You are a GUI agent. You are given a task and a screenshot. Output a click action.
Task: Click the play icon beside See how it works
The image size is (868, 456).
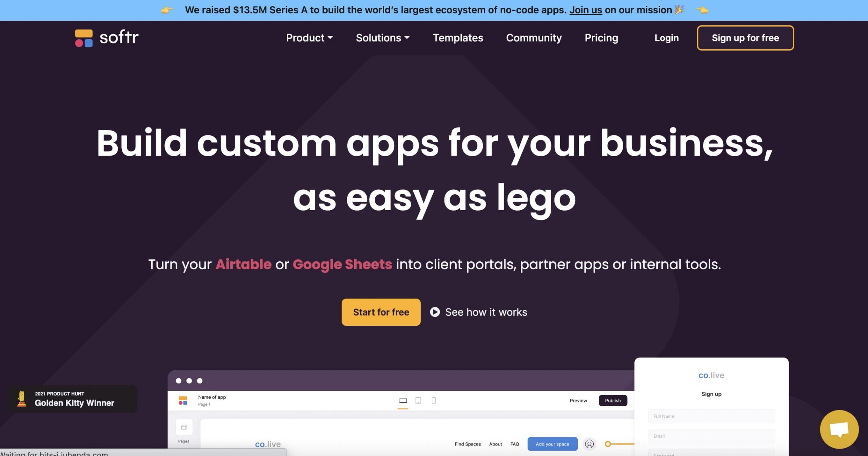(x=435, y=312)
